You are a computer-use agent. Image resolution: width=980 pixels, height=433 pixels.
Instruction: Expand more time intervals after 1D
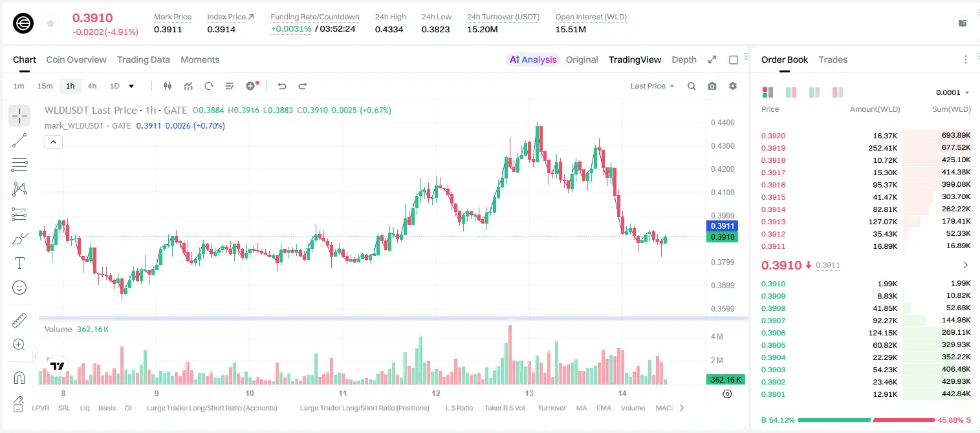click(131, 86)
